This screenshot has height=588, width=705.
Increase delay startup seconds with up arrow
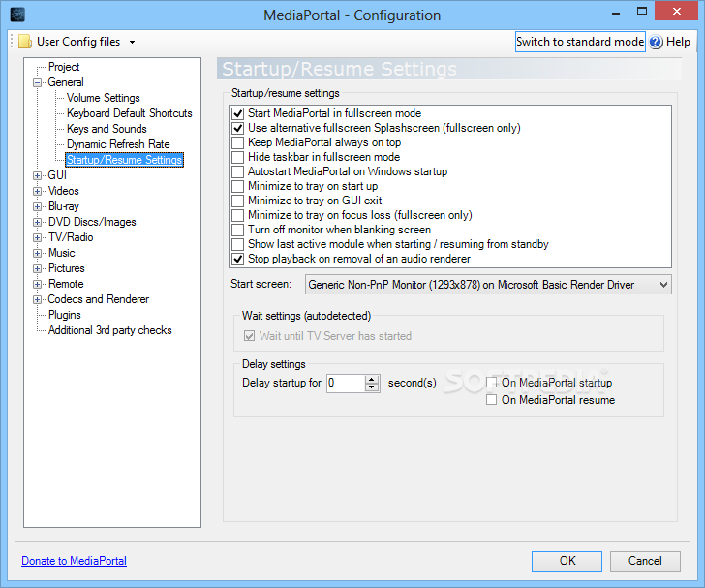[x=372, y=379]
